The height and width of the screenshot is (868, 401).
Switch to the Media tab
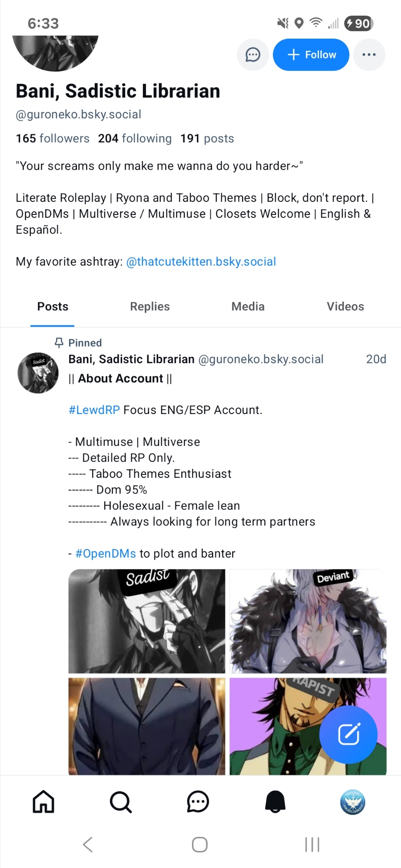coord(248,306)
